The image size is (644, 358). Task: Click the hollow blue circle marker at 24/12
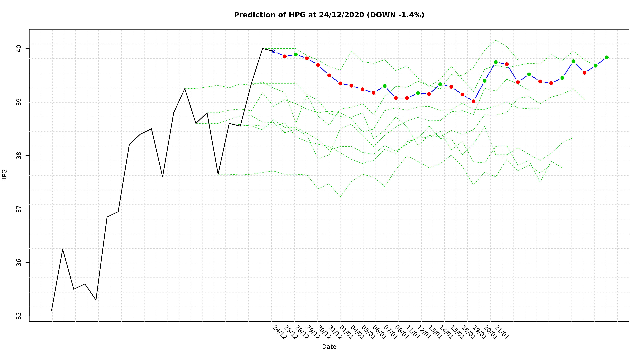[273, 51]
